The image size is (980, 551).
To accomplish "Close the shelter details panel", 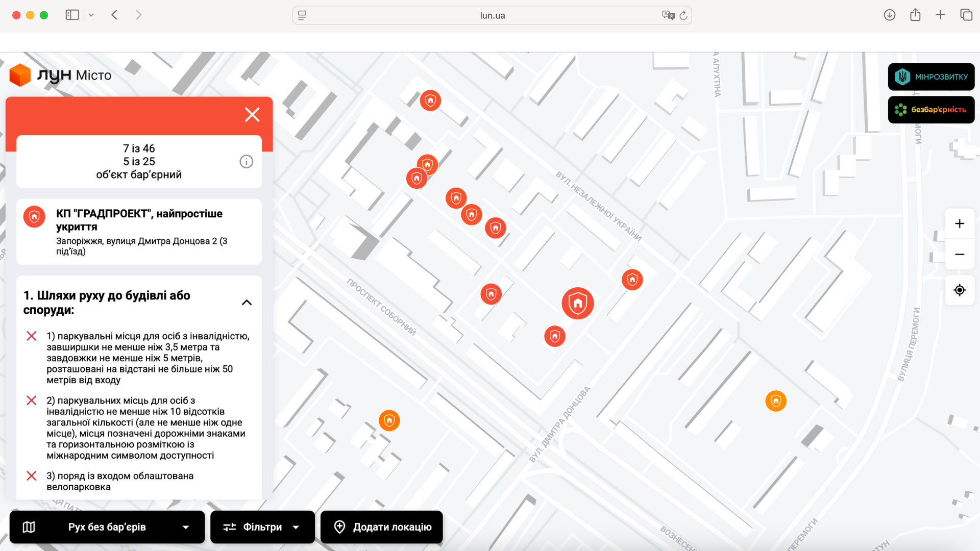I will (252, 114).
